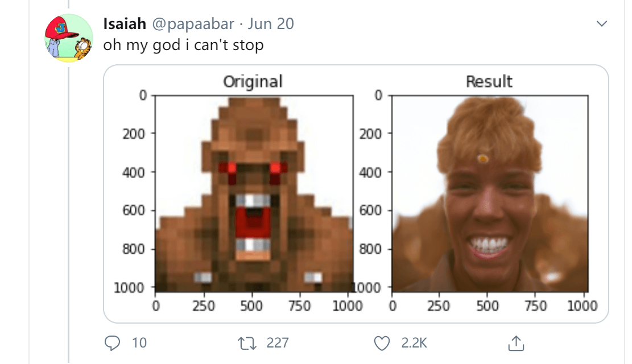
Task: Click the speech bubble reply icon
Action: [113, 343]
